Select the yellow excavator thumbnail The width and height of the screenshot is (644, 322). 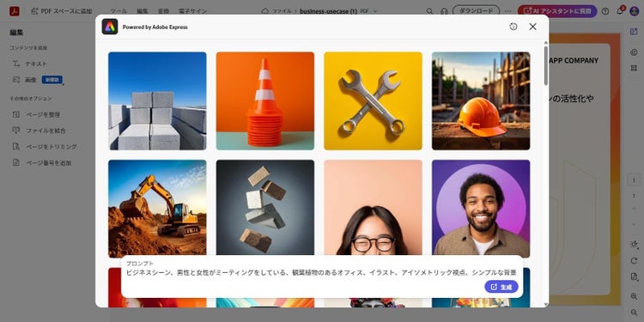157,209
